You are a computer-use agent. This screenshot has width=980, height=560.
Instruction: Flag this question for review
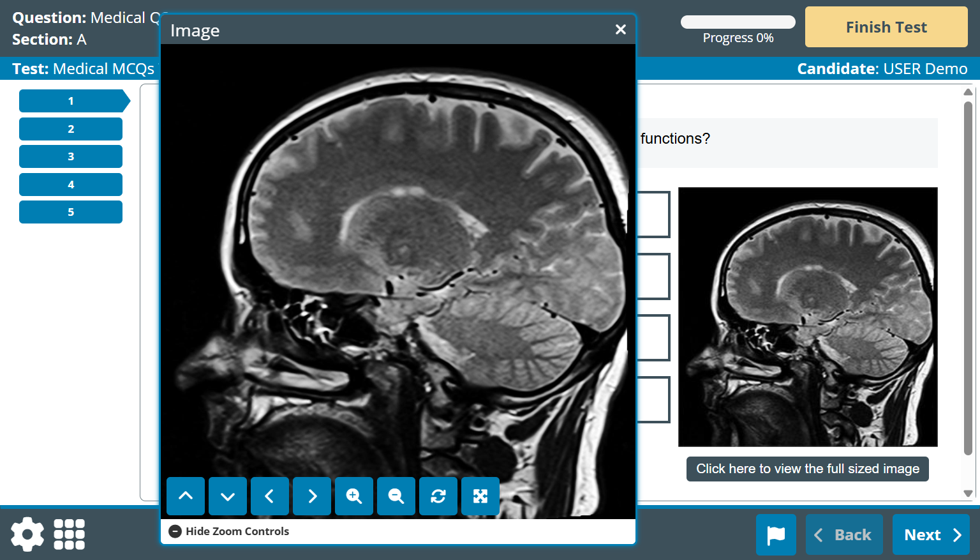[x=776, y=534]
